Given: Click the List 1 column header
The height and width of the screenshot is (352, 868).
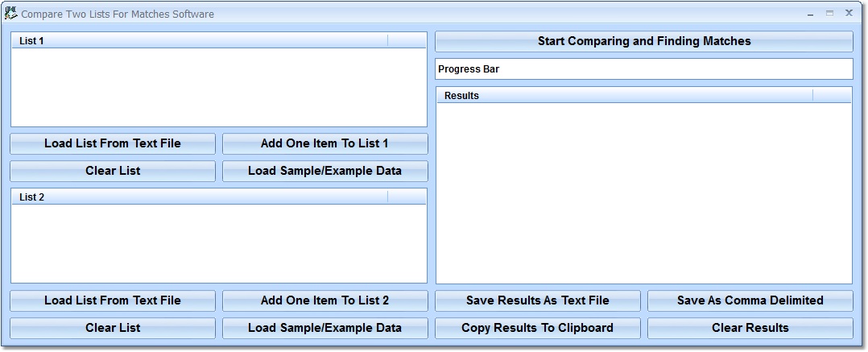Looking at the screenshot, I should pyautogui.click(x=200, y=40).
